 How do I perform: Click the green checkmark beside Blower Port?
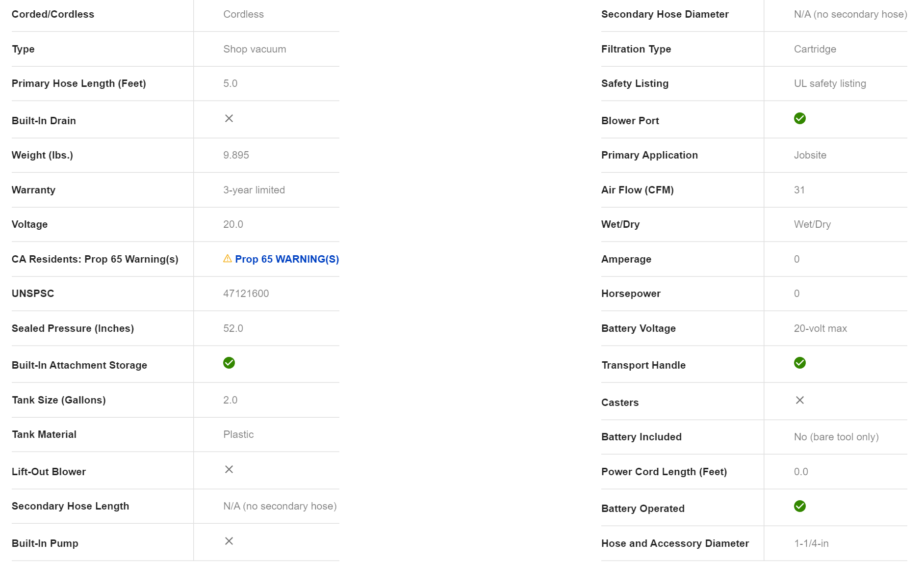[x=799, y=118]
